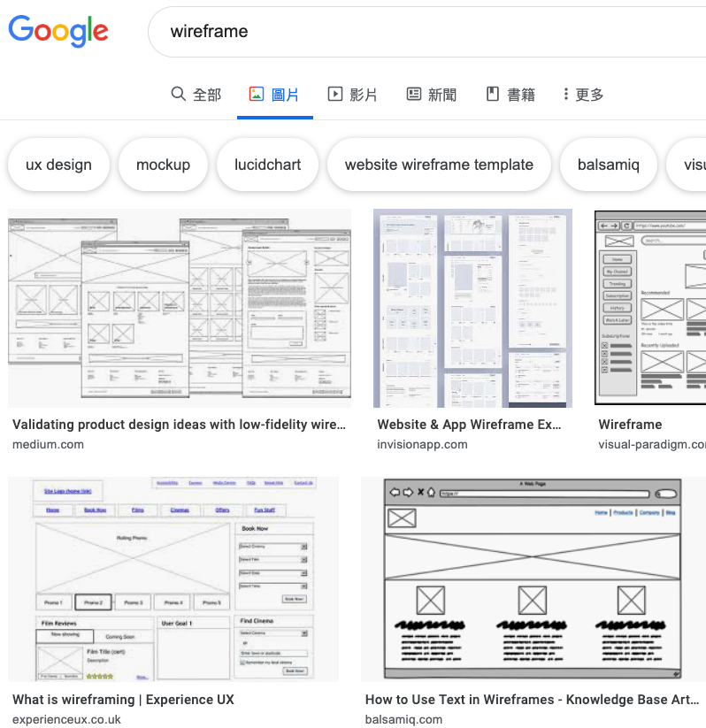The width and height of the screenshot is (706, 728).
Task: Click 'Website & App Wireframe Ex...' title
Action: (x=469, y=425)
